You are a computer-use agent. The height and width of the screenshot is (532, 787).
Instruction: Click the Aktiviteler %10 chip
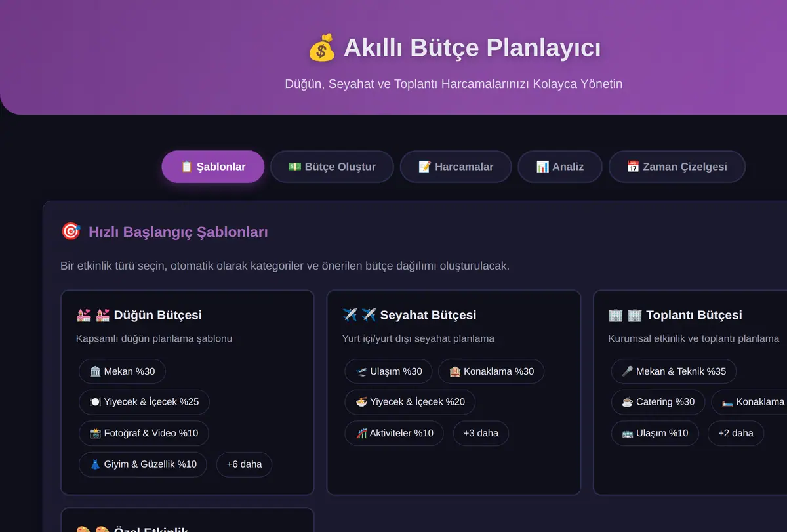394,433
